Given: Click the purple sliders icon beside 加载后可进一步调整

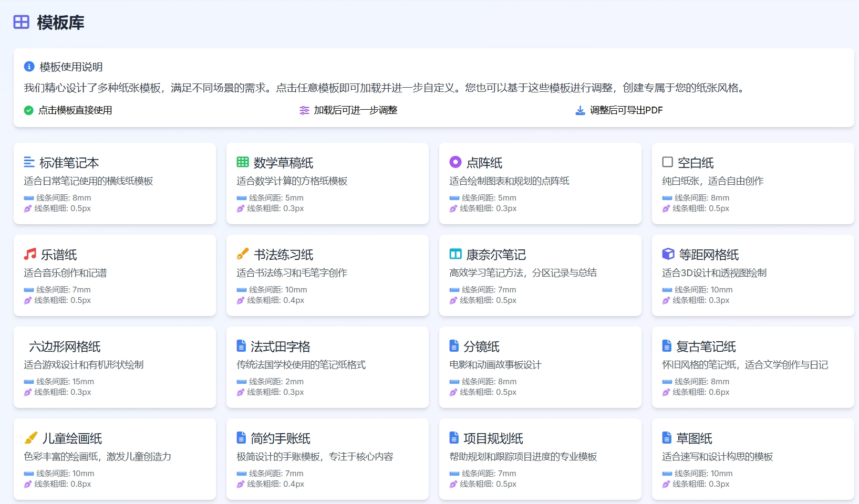Looking at the screenshot, I should point(304,110).
